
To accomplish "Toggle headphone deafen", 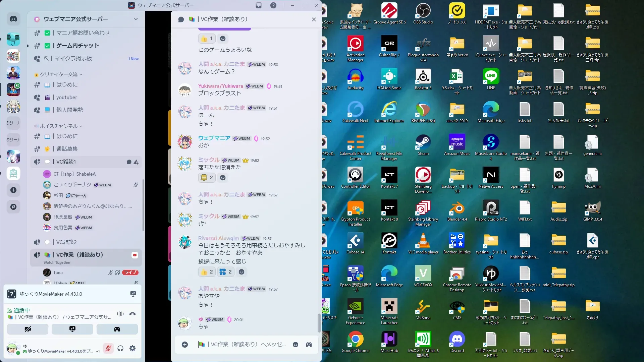I will (120, 348).
